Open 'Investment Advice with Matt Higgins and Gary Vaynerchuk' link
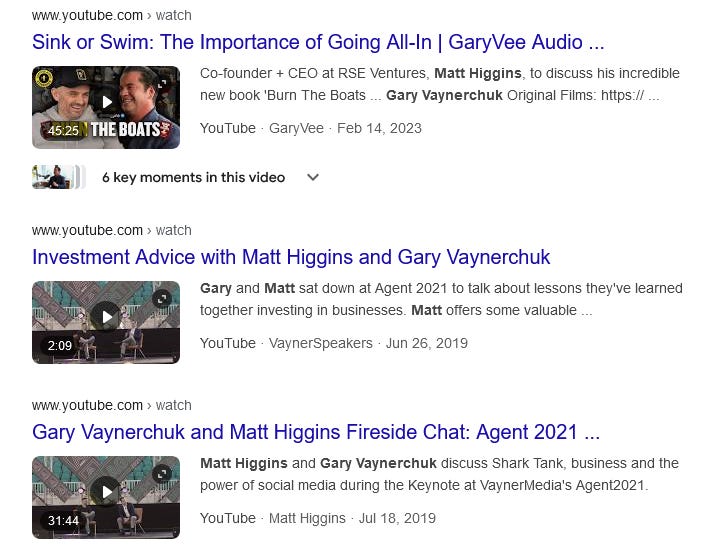This screenshot has height=552, width=712. click(x=291, y=257)
